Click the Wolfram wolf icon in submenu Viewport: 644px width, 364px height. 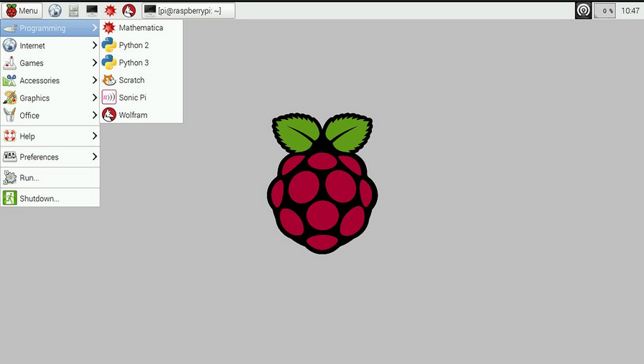point(109,115)
